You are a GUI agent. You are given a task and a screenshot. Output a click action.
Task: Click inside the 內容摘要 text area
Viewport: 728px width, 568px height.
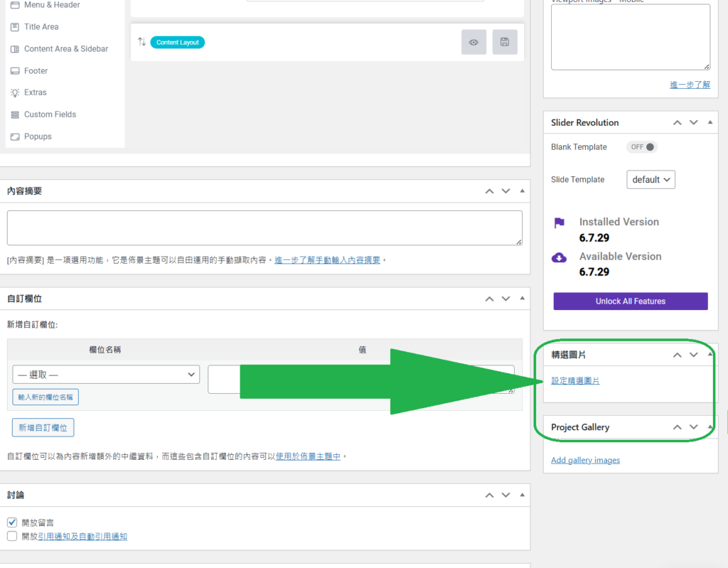(x=264, y=228)
